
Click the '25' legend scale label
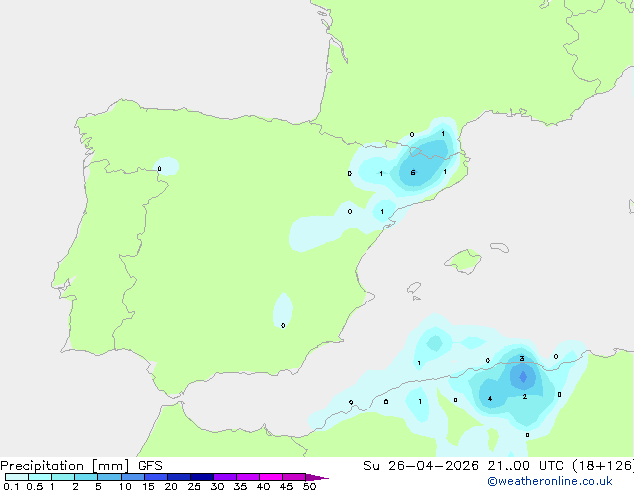coord(194,486)
